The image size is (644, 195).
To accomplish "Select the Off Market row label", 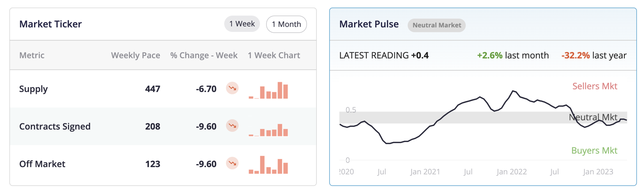I will [x=42, y=164].
